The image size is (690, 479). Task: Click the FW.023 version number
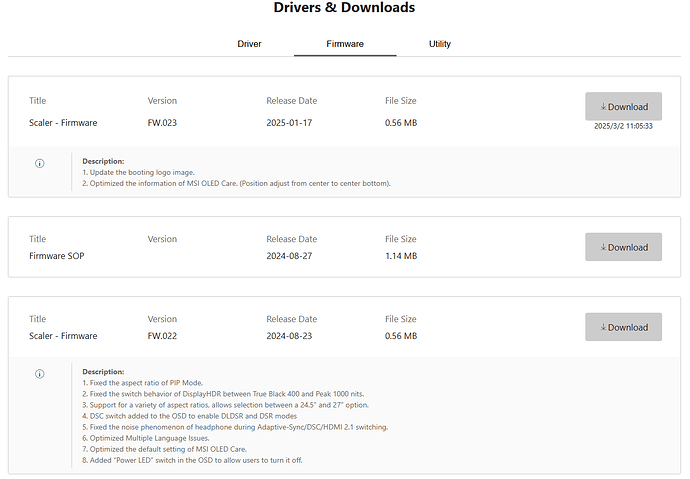point(164,123)
